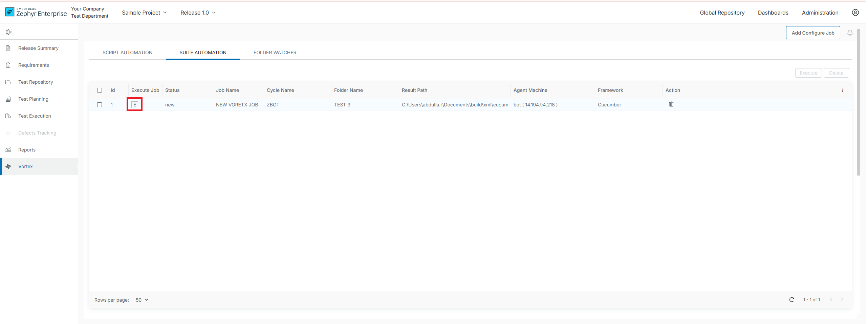Collapse the left sidebar navigation
Viewport: 868px width, 324px height.
point(9,32)
